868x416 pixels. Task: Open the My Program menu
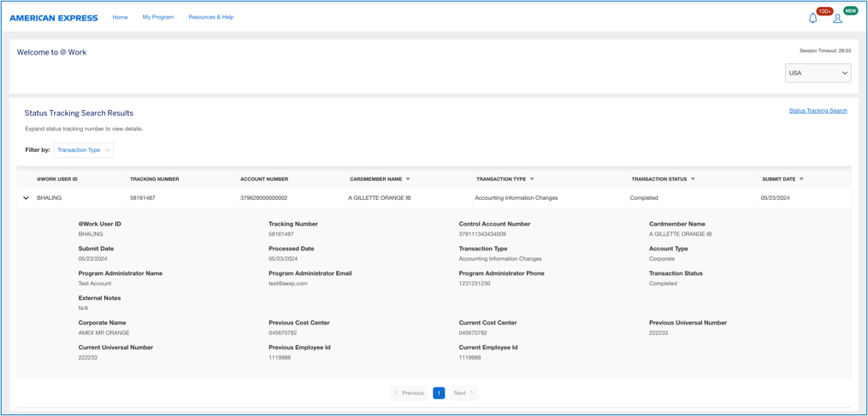[158, 17]
